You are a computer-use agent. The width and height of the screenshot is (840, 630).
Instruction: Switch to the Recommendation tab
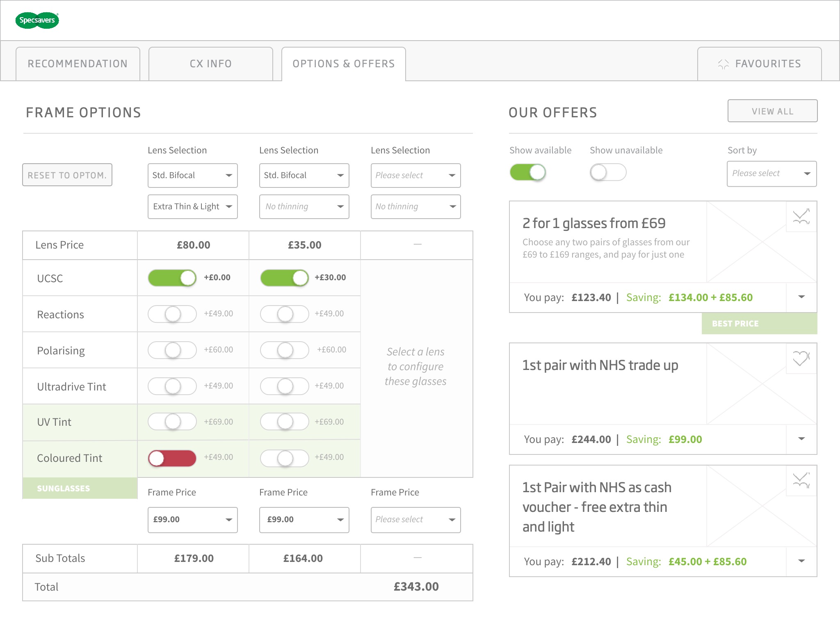click(78, 64)
